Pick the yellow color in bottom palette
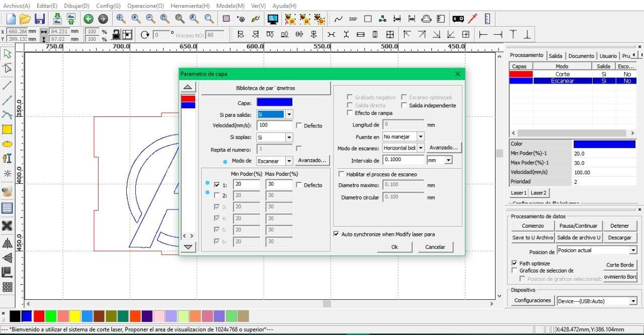The image size is (644, 335). click(x=75, y=316)
